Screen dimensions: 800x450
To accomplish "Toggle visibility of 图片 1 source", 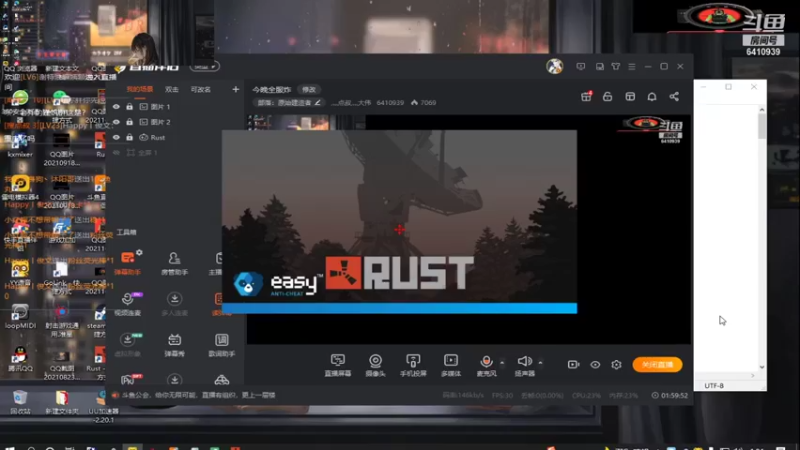I will click(116, 107).
